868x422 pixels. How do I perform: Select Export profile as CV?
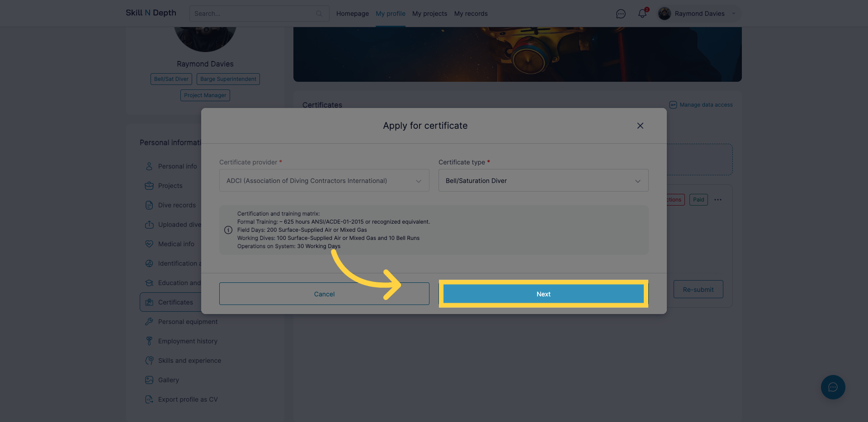pyautogui.click(x=188, y=399)
